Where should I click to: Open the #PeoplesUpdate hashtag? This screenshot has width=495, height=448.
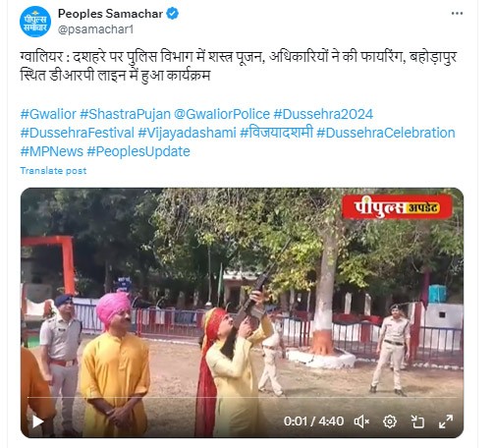pyautogui.click(x=138, y=152)
